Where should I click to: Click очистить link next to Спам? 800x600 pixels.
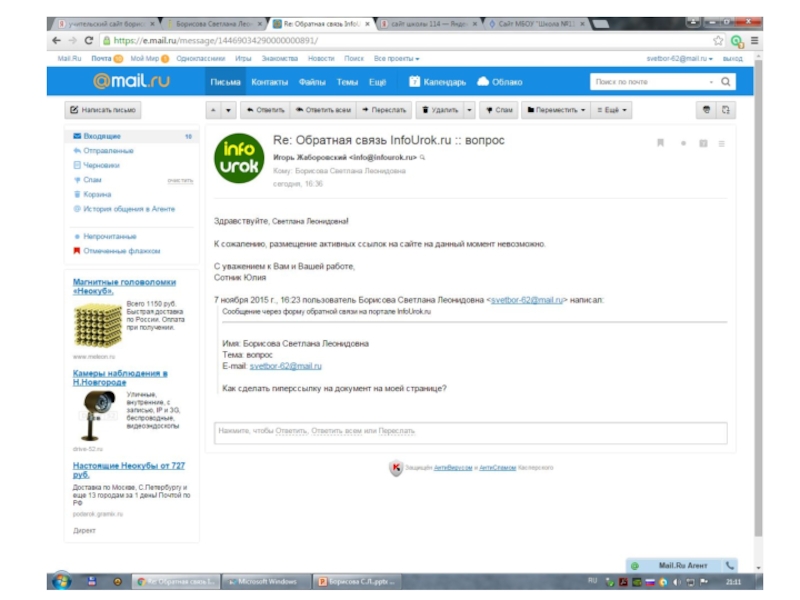click(180, 181)
